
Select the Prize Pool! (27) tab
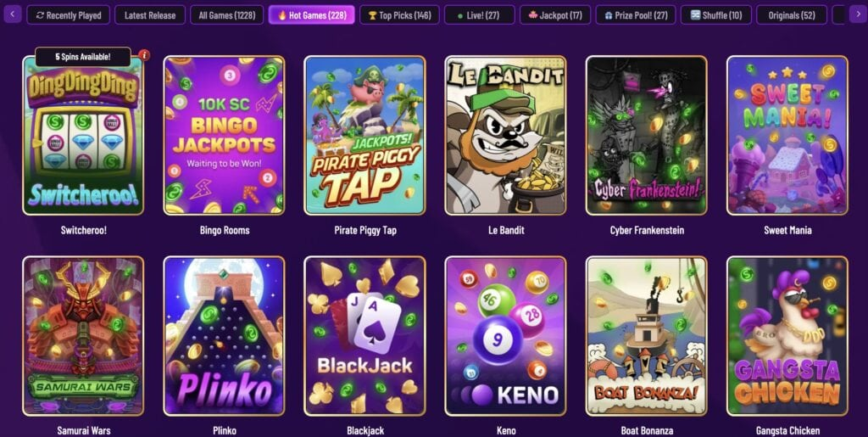[636, 15]
